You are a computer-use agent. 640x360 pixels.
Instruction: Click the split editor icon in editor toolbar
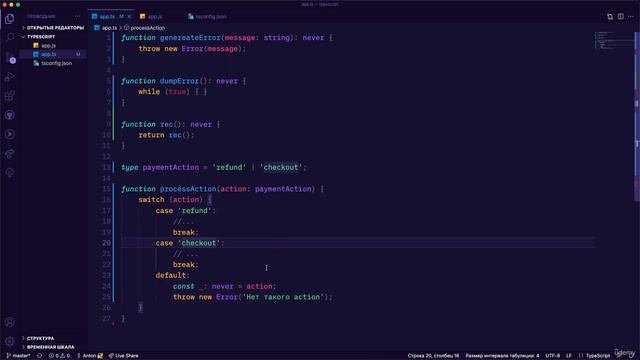tap(620, 16)
